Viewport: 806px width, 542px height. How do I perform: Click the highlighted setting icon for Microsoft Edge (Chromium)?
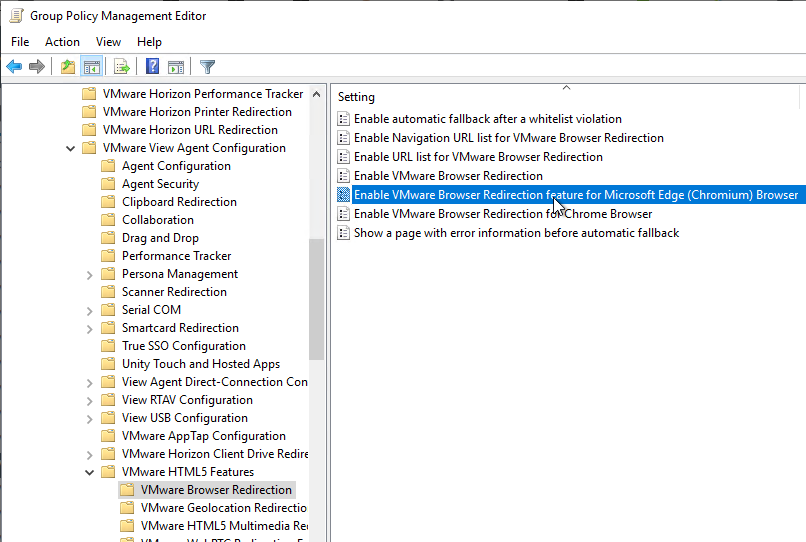343,195
